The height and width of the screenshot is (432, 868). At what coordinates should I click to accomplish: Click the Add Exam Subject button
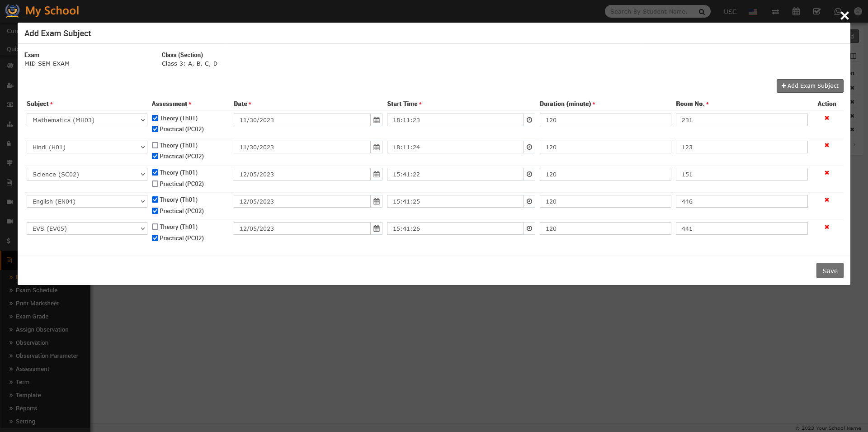[810, 86]
